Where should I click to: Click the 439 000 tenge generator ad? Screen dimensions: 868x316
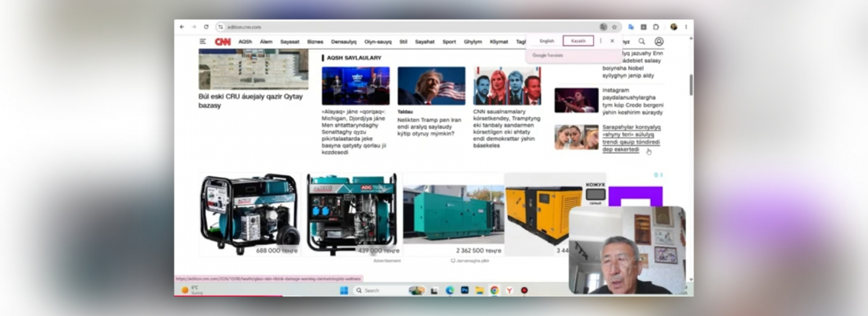[352, 214]
